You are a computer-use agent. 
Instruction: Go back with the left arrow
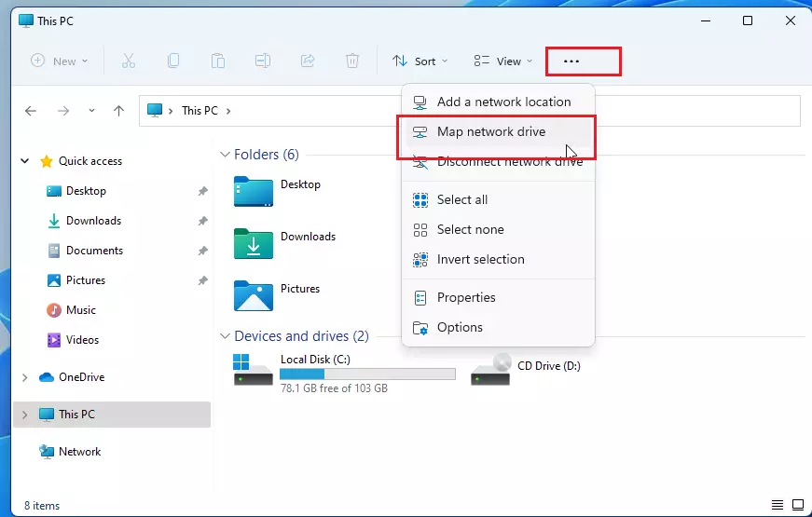pyautogui.click(x=31, y=111)
